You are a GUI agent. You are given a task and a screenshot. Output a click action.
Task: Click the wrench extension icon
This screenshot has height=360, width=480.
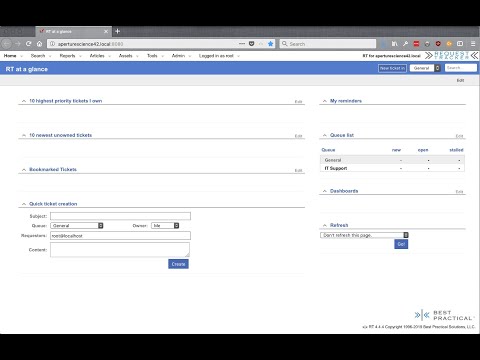[405, 44]
